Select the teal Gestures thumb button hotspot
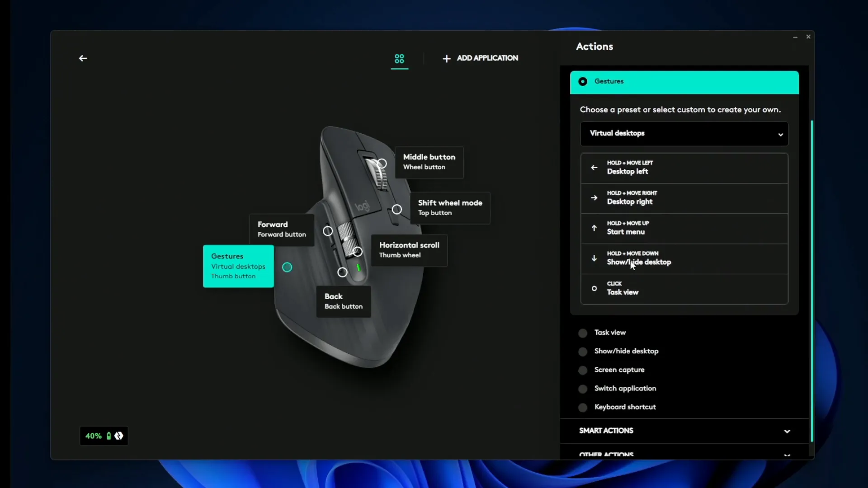The width and height of the screenshot is (868, 488). pyautogui.click(x=287, y=267)
